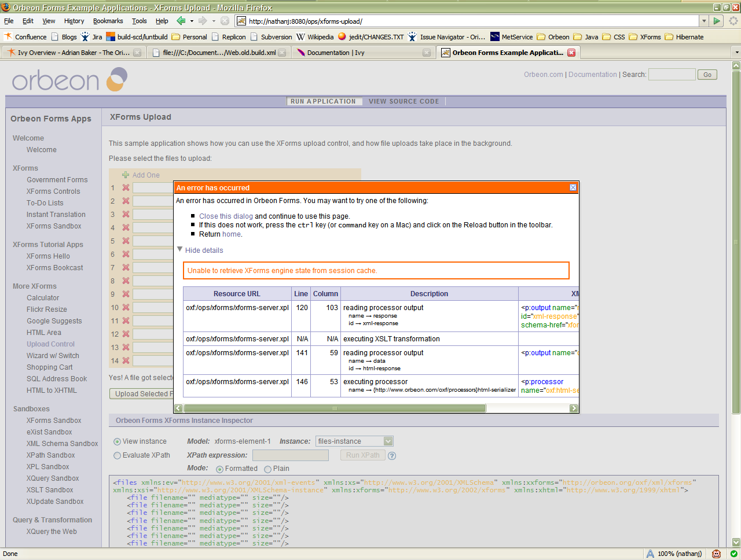741x560 pixels.
Task: Close the Orbeon Forms Example tab
Action: (571, 53)
